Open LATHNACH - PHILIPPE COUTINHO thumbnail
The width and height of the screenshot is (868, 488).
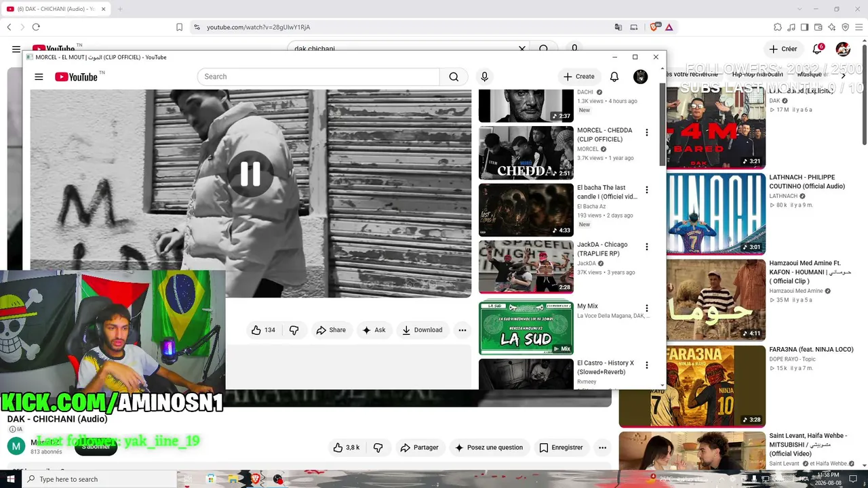(716, 214)
